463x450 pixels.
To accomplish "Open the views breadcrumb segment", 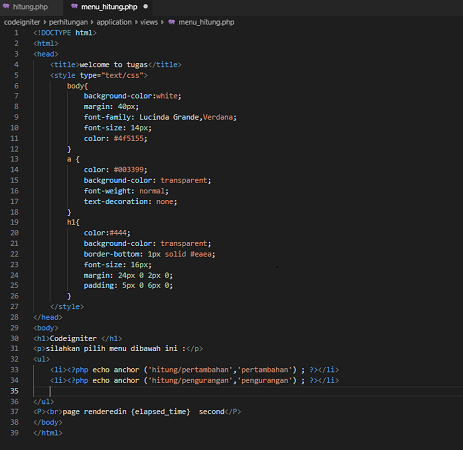I will click(x=149, y=22).
